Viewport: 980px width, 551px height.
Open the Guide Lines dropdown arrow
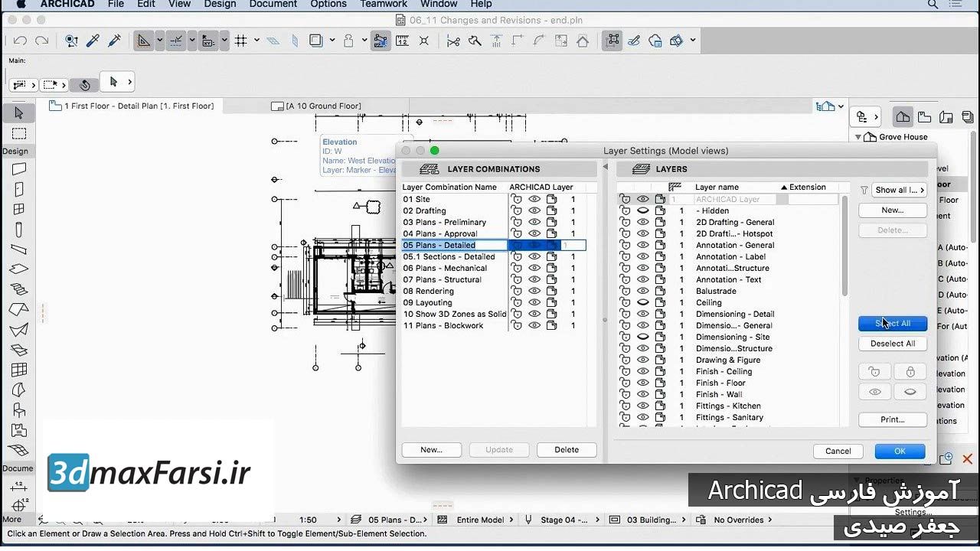[x=159, y=41]
